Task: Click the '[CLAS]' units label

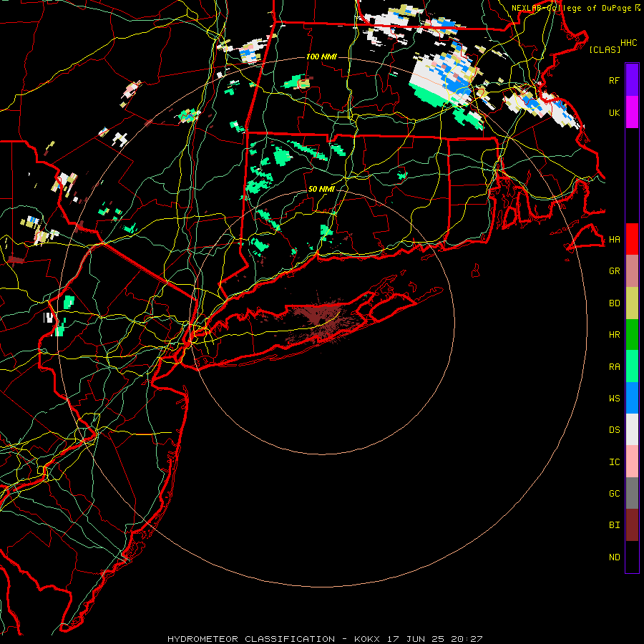Action: (605, 49)
